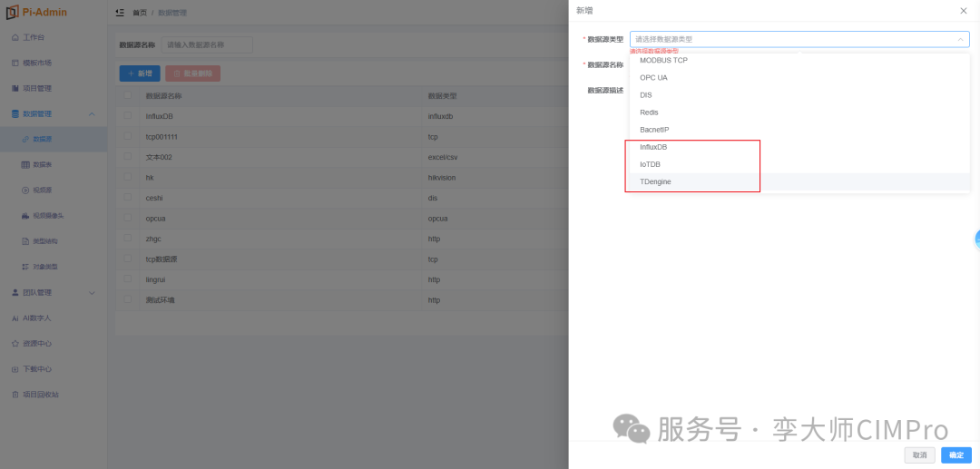Click the 项目回收站 trash icon in sidebar

tap(15, 395)
